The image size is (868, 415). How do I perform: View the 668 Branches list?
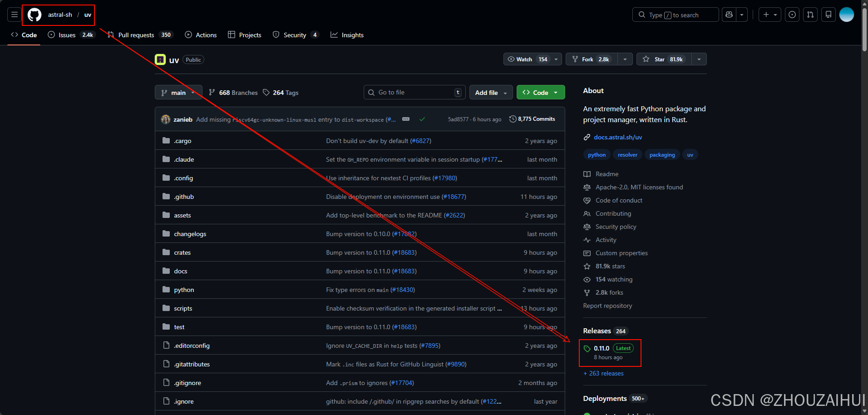[x=233, y=92]
